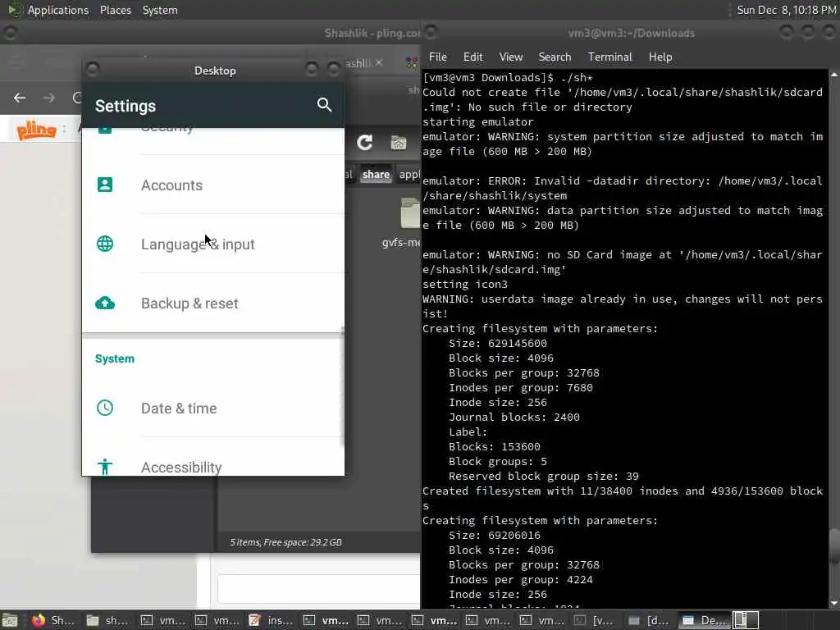This screenshot has width=840, height=630.
Task: Open the Terminal menu in menubar
Action: (x=609, y=57)
